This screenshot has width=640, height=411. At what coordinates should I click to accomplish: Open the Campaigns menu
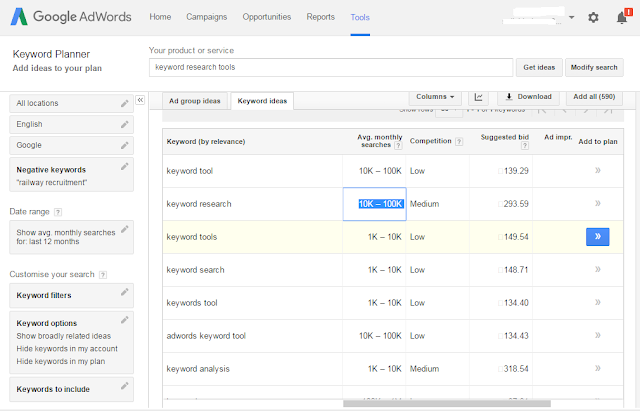tap(207, 17)
